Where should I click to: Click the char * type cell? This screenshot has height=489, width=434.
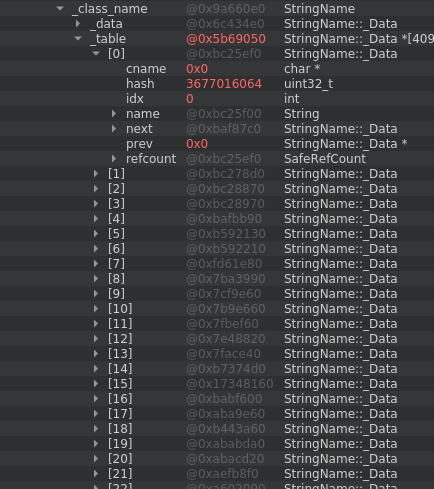pos(302,69)
